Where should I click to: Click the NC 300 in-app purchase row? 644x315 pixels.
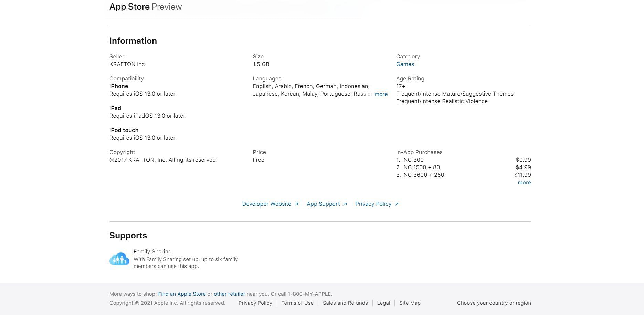click(463, 160)
